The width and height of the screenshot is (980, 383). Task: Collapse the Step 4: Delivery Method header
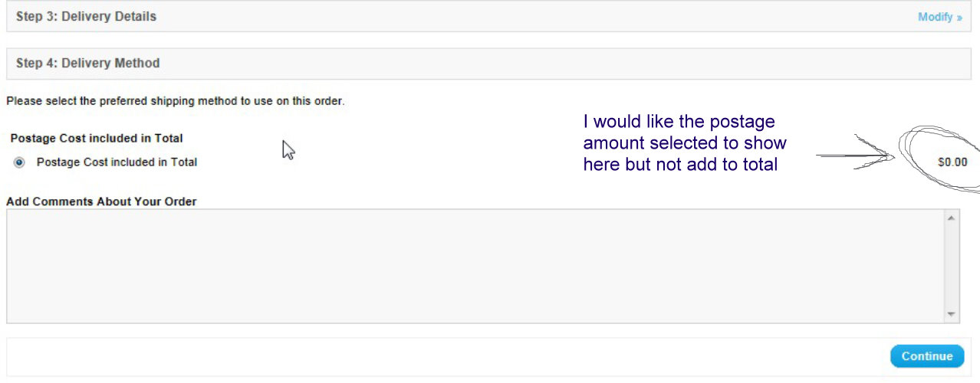tap(87, 63)
